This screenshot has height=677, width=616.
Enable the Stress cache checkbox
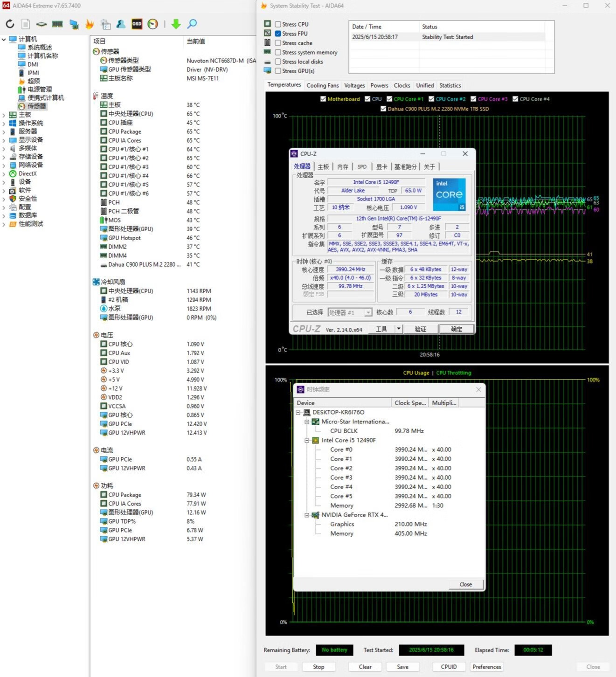[278, 43]
